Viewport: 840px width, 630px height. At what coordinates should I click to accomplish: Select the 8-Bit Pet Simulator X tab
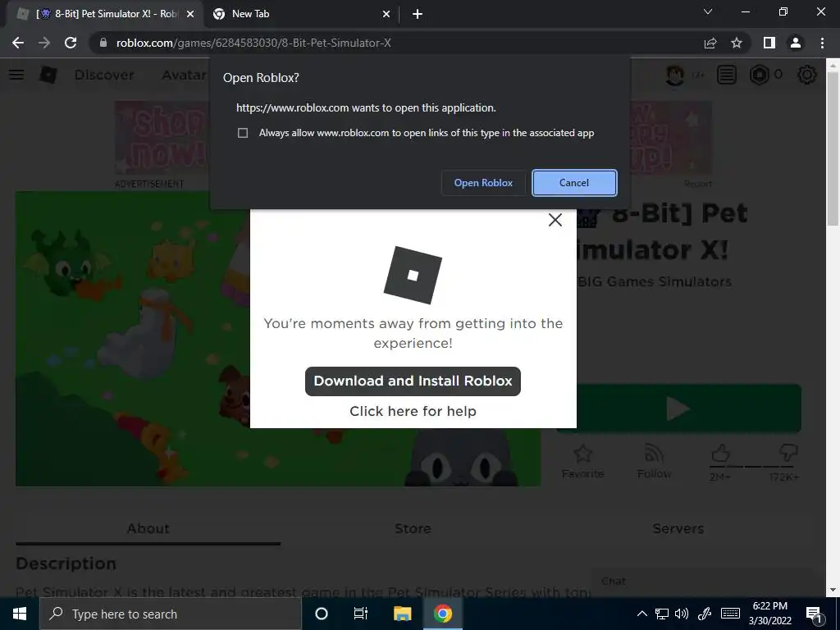click(x=104, y=14)
